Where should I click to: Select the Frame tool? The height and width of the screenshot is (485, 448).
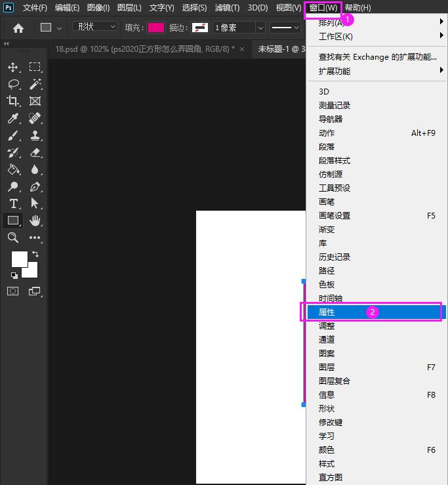(x=35, y=101)
